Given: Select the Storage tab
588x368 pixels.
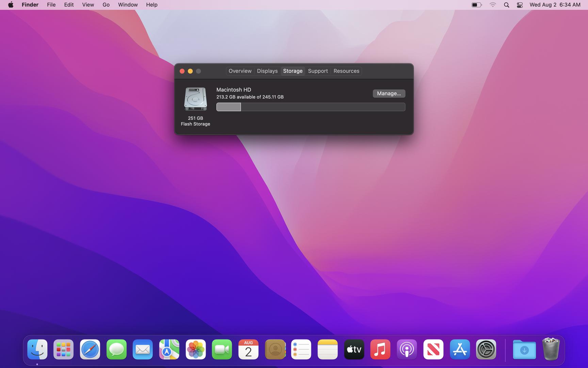Looking at the screenshot, I should (293, 71).
